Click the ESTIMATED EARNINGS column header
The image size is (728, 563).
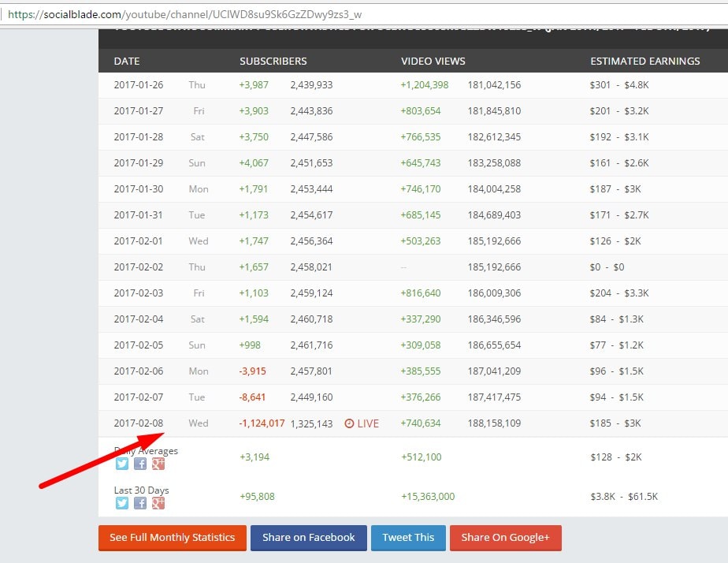coord(644,61)
